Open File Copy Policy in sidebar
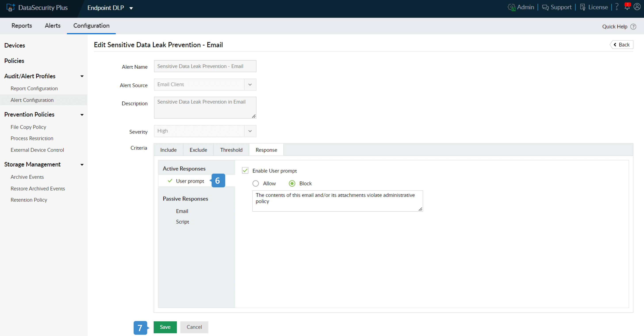Image resolution: width=644 pixels, height=336 pixels. click(28, 127)
